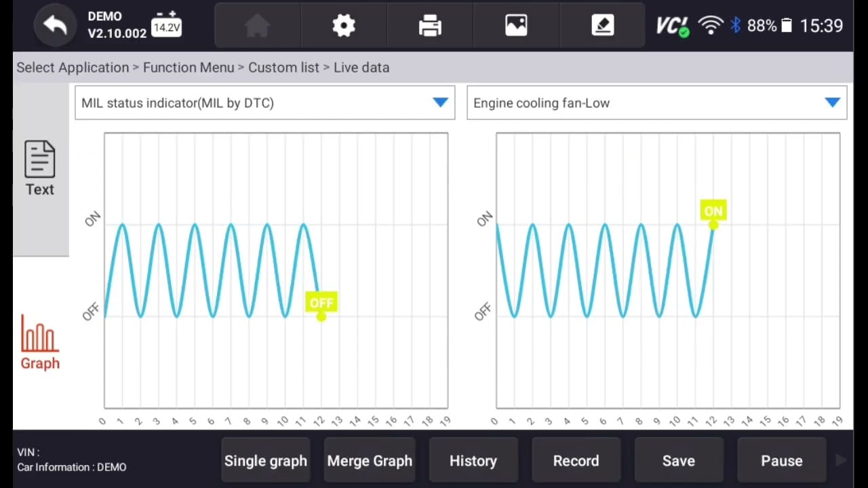Viewport: 868px width, 488px height.
Task: Pause the live data stream
Action: click(x=781, y=461)
